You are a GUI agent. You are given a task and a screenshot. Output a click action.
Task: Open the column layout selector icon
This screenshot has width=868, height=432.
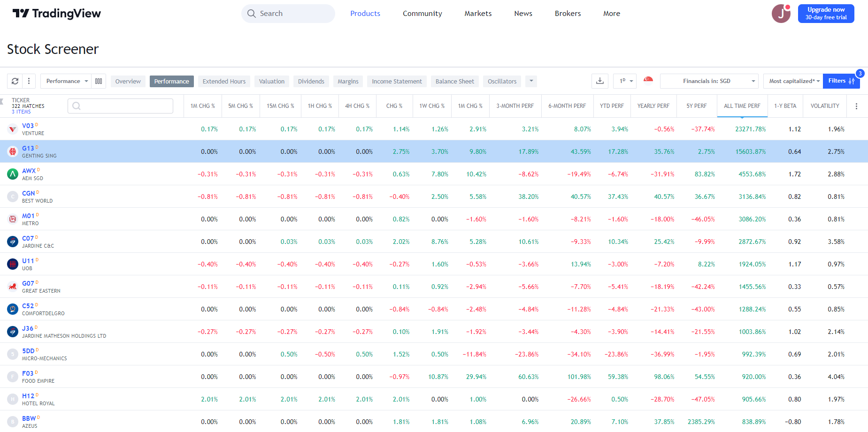click(x=99, y=81)
